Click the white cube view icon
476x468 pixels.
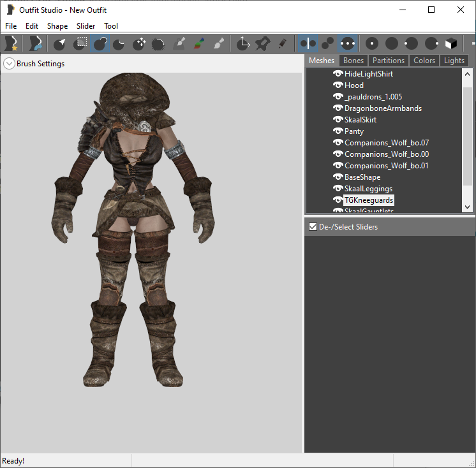click(451, 44)
